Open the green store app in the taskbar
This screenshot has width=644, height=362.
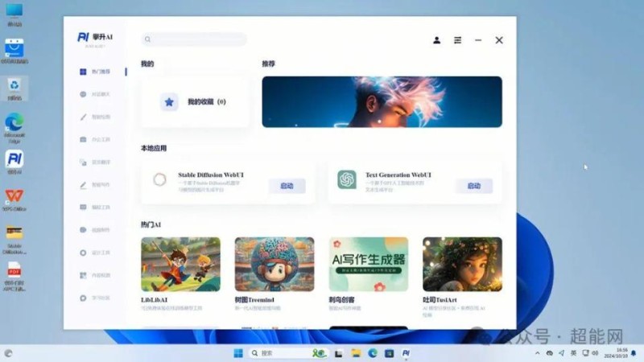tap(390, 353)
